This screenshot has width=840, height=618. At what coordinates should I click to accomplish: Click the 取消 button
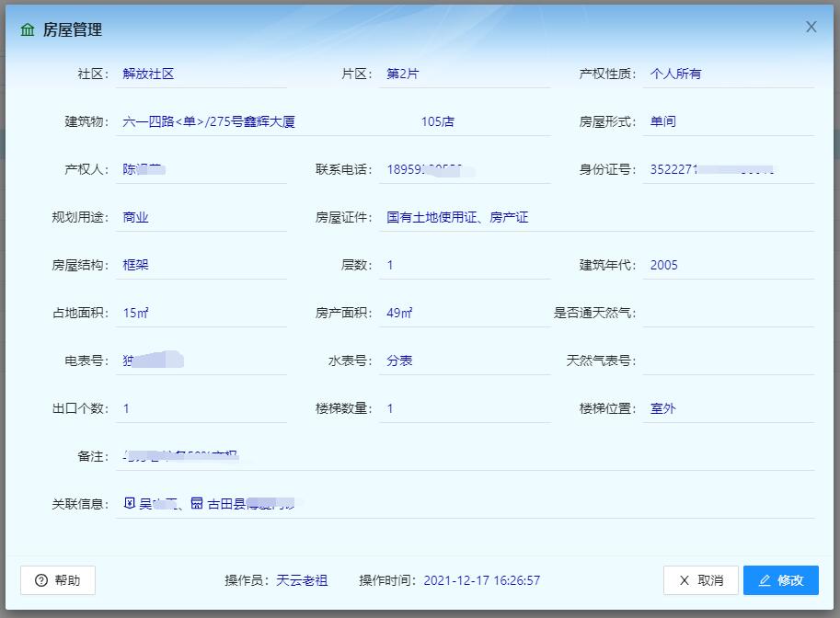point(700,580)
